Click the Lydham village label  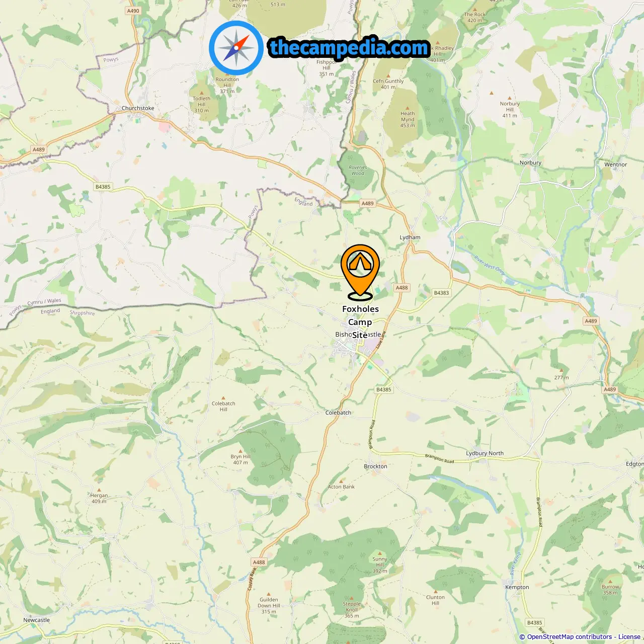[x=410, y=237]
